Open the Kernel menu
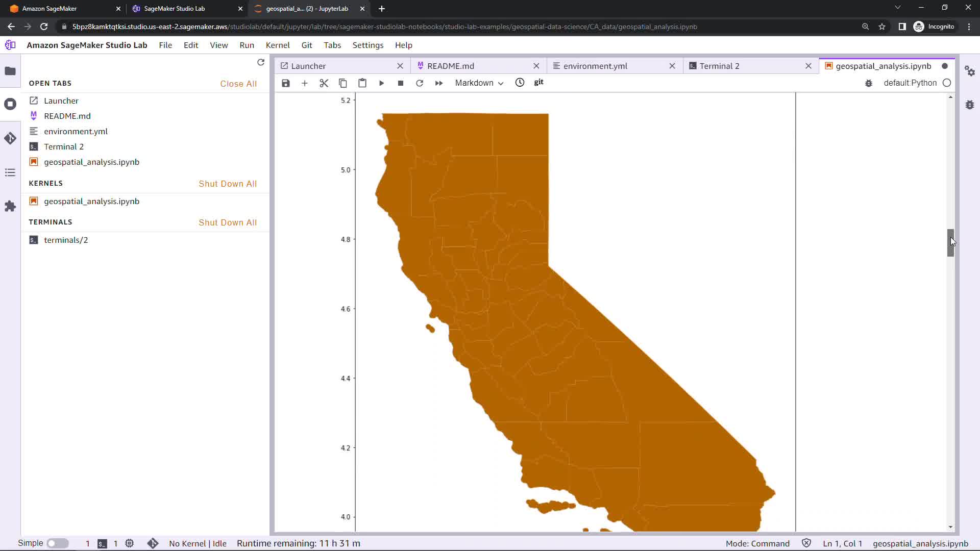980x551 pixels. pyautogui.click(x=277, y=45)
